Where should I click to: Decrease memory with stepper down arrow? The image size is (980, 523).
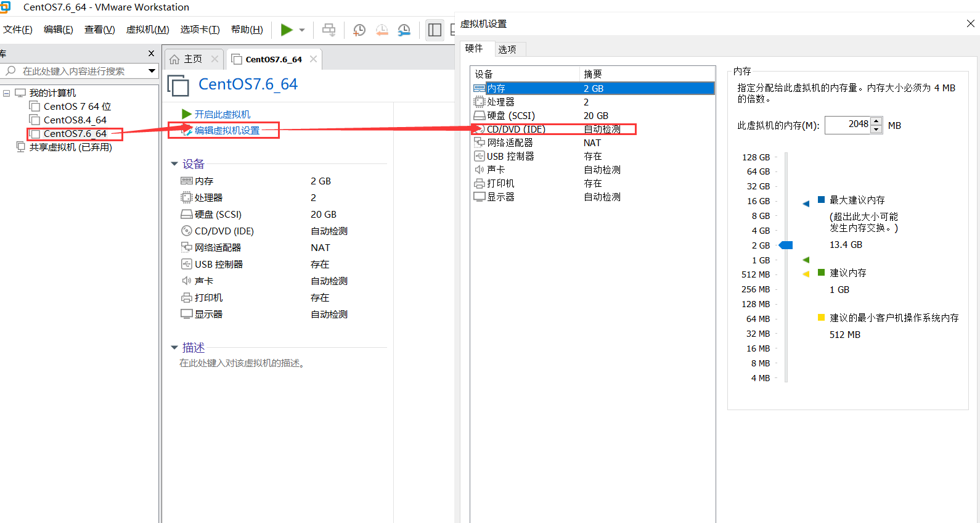pos(876,130)
